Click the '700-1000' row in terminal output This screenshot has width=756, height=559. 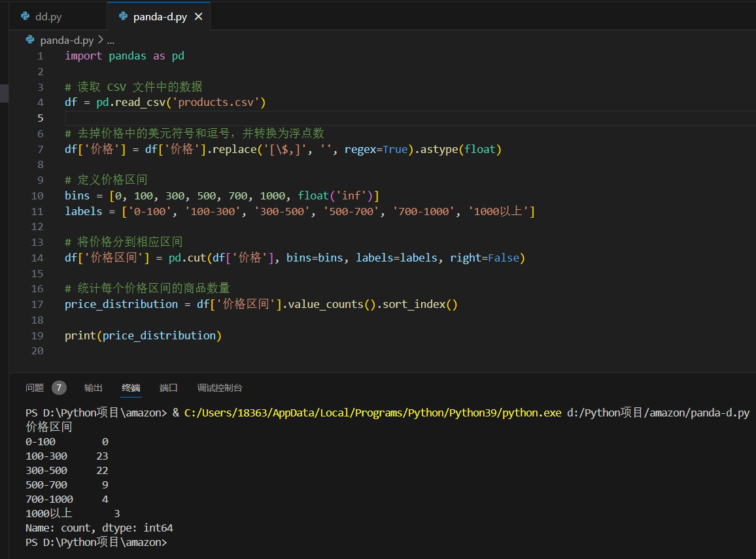[67, 500]
